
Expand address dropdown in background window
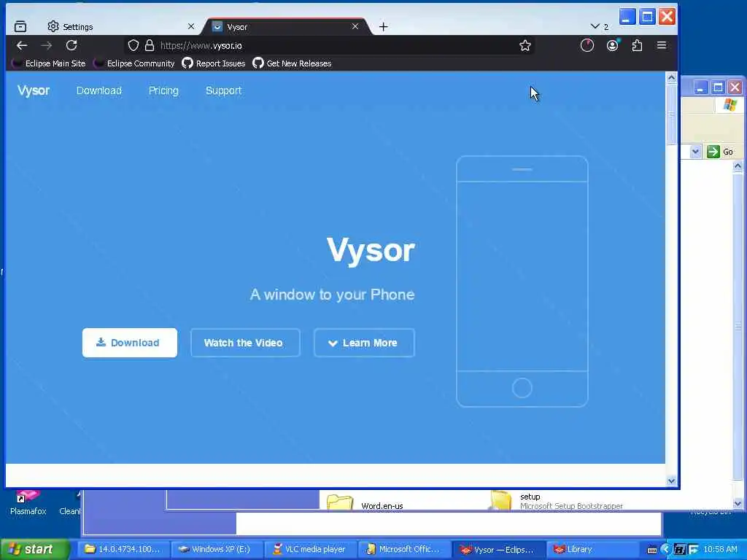(x=695, y=152)
